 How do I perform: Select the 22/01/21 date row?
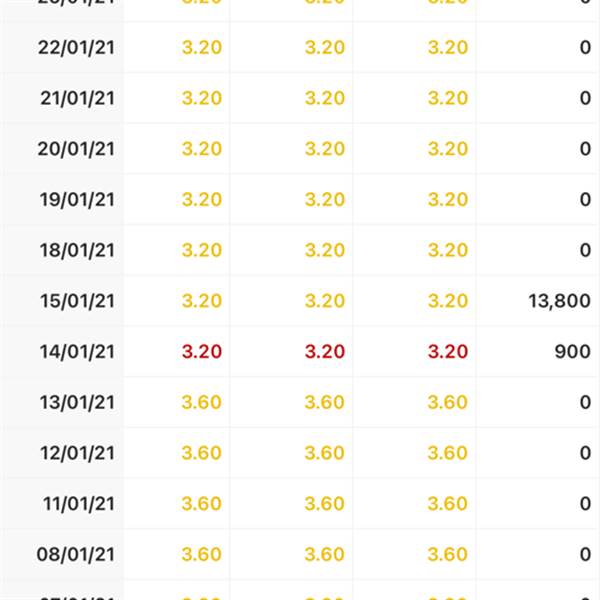(300, 47)
